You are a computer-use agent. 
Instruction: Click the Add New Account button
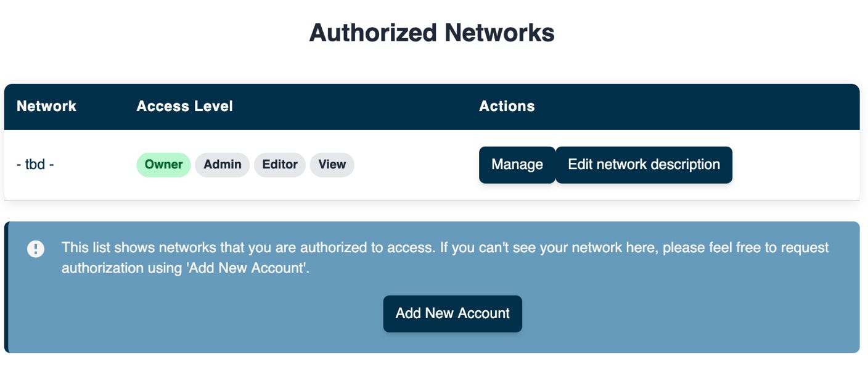click(452, 314)
